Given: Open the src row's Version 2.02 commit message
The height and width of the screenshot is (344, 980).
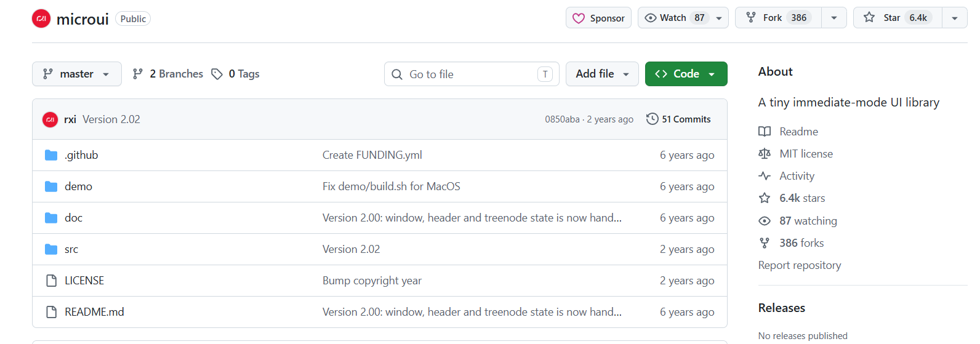Looking at the screenshot, I should coord(351,249).
